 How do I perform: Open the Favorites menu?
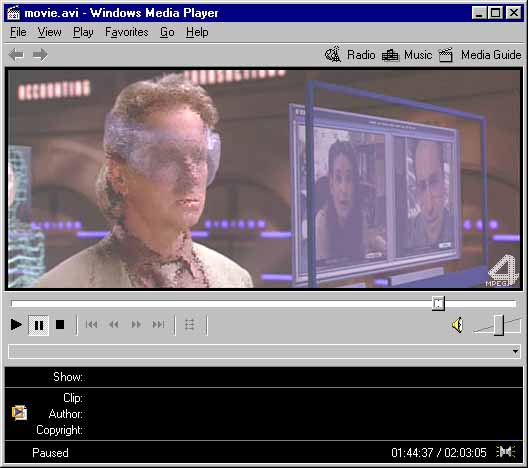coord(127,32)
